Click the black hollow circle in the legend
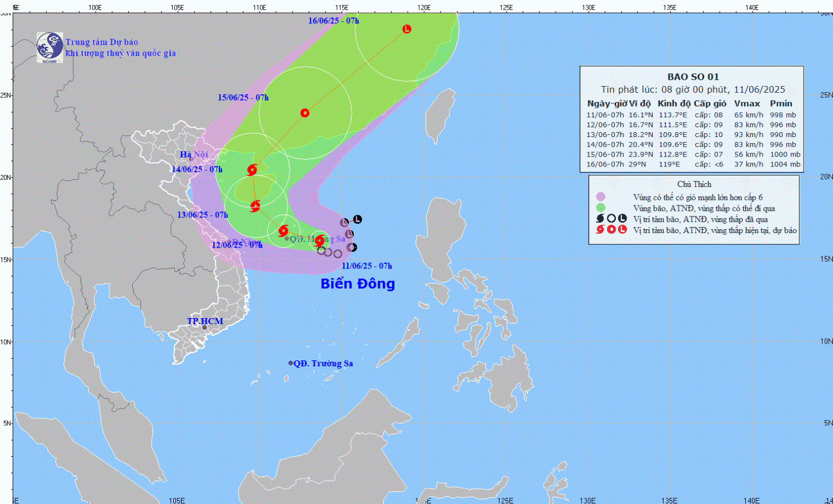The height and width of the screenshot is (504, 833). 611,219
